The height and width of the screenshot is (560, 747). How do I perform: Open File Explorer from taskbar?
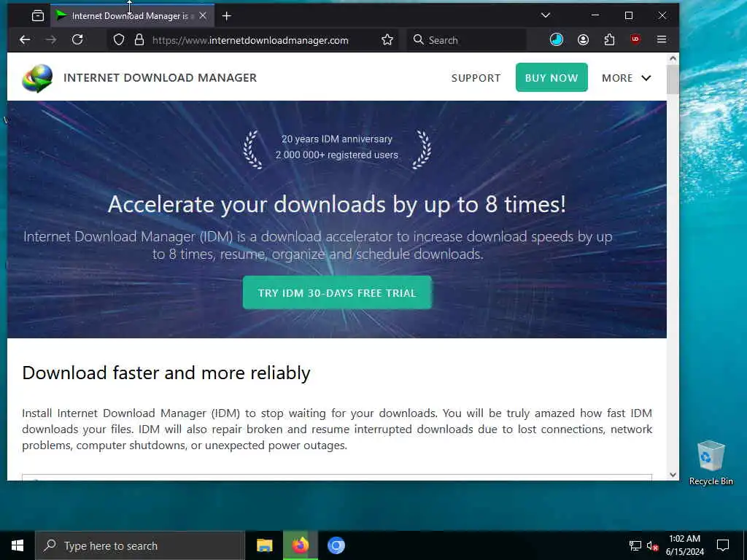coord(264,545)
